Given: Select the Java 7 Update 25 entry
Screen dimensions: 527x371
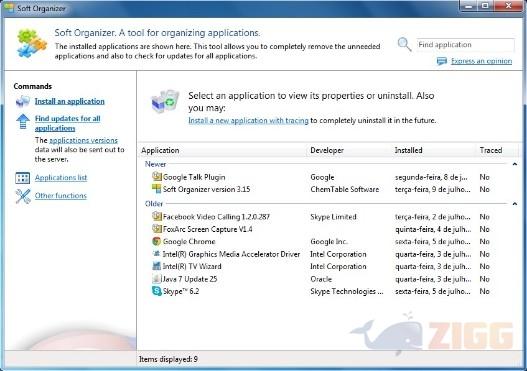Looking at the screenshot, I should point(329,279).
